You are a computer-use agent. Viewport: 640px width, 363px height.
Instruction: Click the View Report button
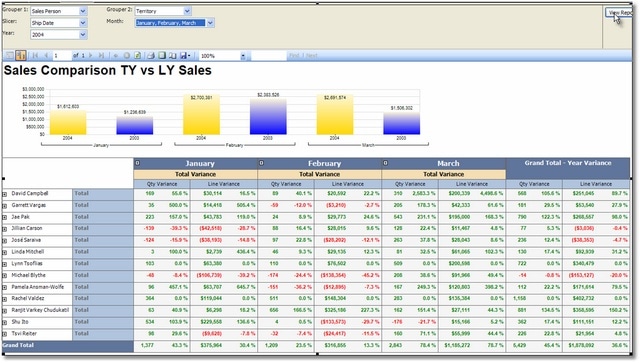(x=619, y=13)
